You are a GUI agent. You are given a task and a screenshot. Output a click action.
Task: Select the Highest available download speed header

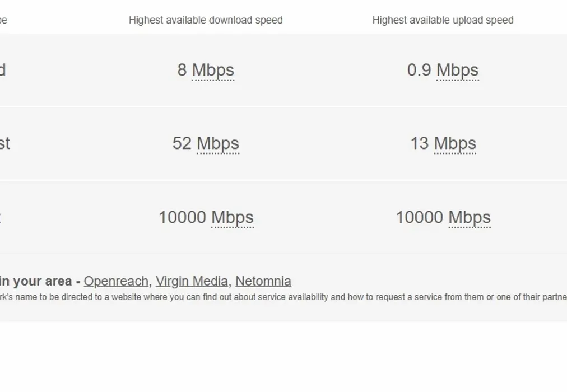coord(206,20)
